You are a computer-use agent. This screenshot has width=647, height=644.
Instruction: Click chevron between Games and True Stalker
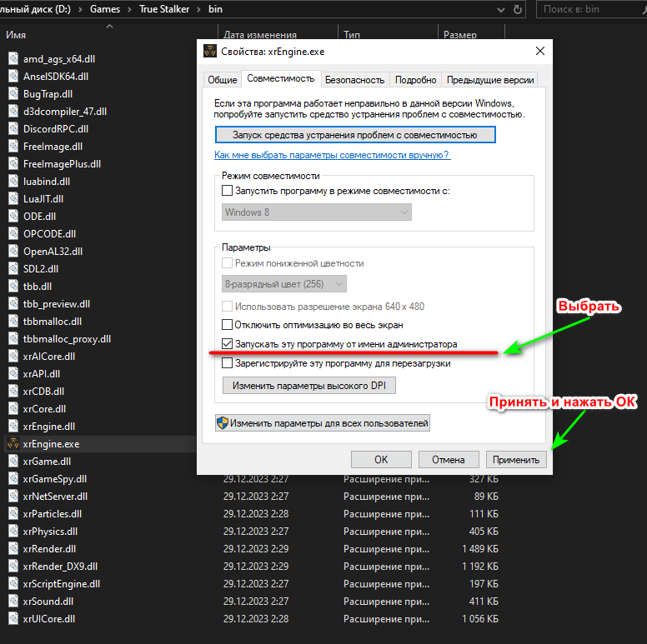tap(129, 9)
